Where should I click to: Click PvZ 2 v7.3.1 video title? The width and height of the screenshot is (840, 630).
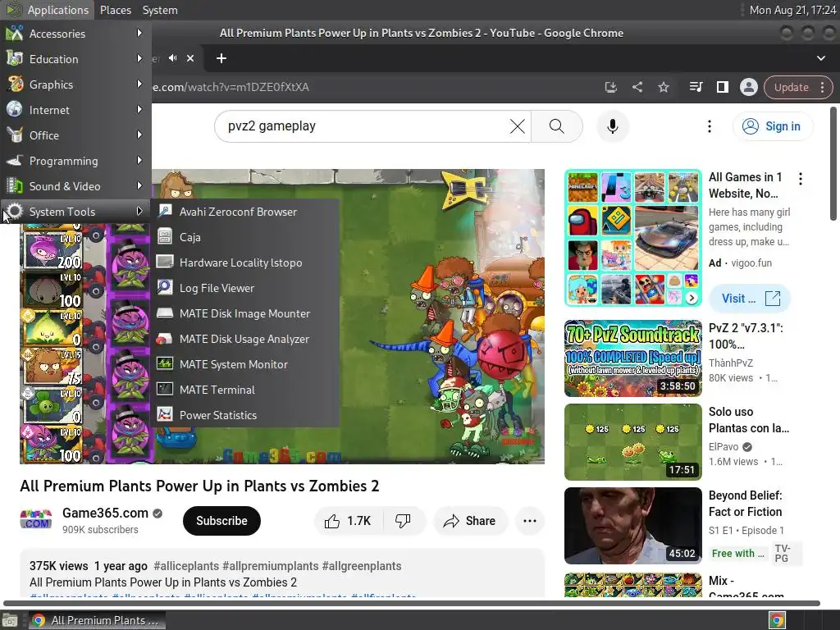[x=745, y=336]
